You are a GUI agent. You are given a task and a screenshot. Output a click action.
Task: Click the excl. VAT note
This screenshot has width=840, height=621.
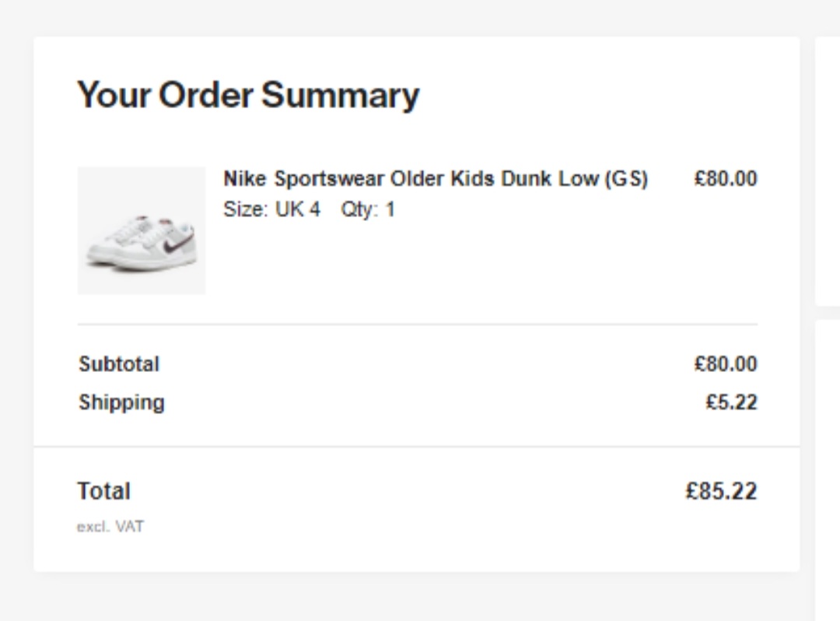pos(110,527)
